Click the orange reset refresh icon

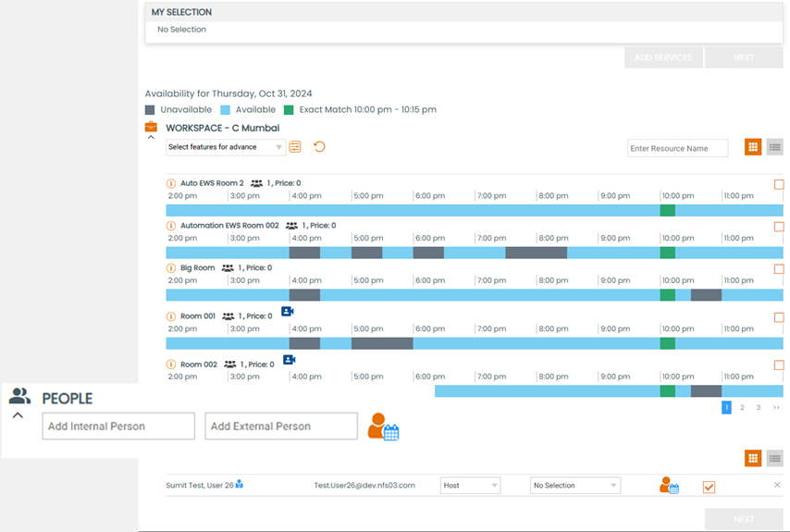tap(319, 146)
